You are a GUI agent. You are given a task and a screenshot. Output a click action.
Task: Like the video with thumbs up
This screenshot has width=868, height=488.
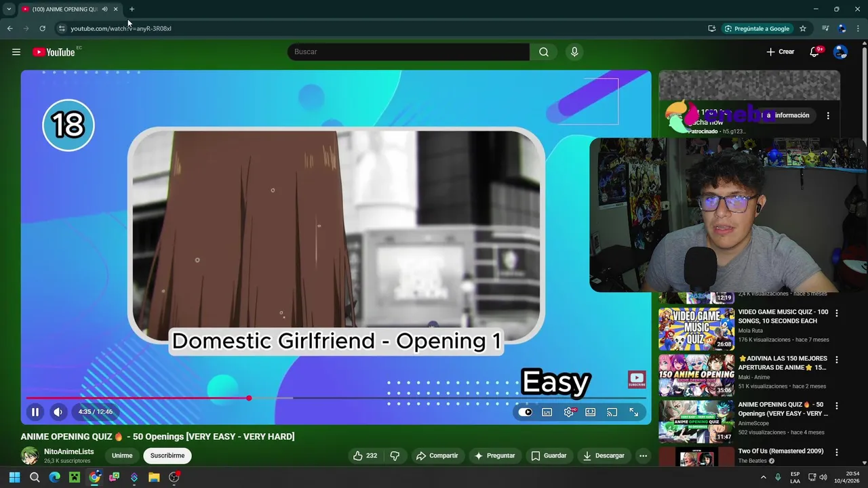click(365, 455)
